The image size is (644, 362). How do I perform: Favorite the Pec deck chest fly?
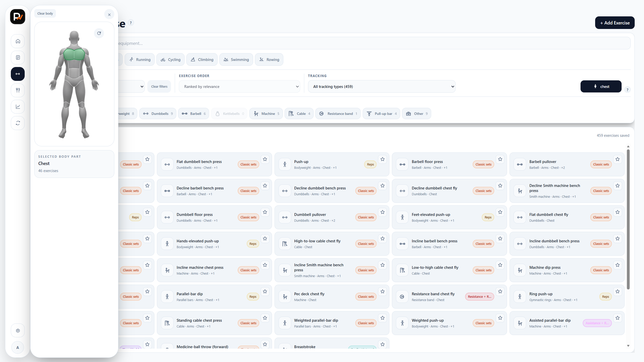pos(383,291)
